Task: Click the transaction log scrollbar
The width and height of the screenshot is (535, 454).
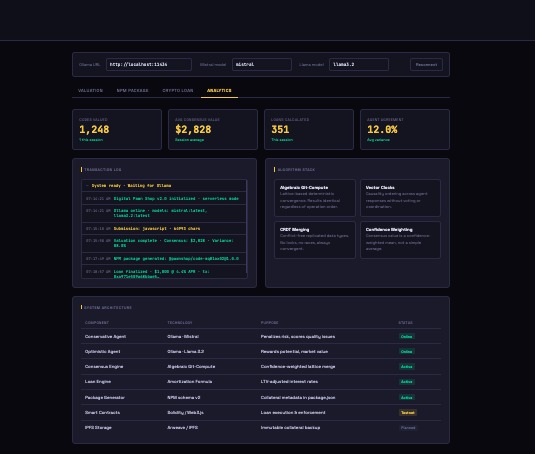Action: [x=246, y=227]
